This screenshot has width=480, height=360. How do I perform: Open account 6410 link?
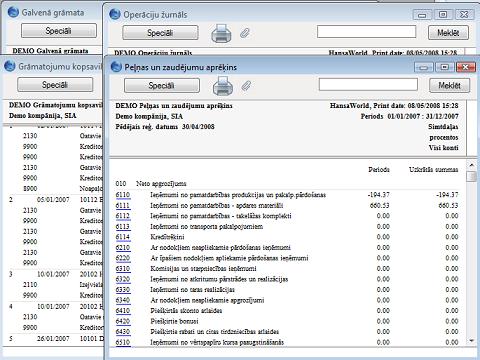(x=123, y=311)
